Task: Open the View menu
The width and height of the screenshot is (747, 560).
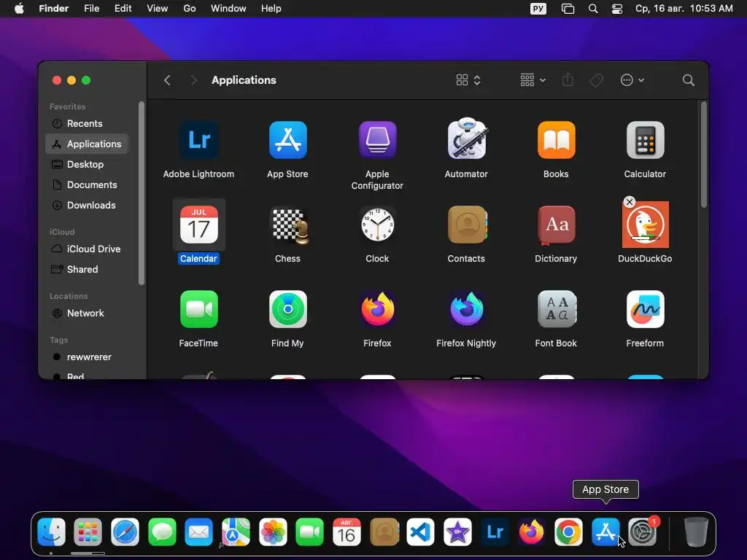Action: pos(158,9)
